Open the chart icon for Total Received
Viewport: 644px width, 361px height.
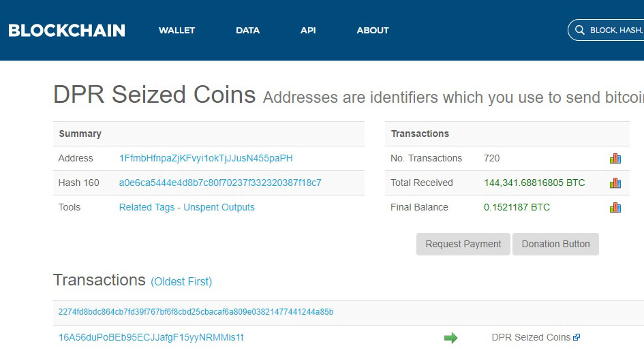(x=615, y=183)
